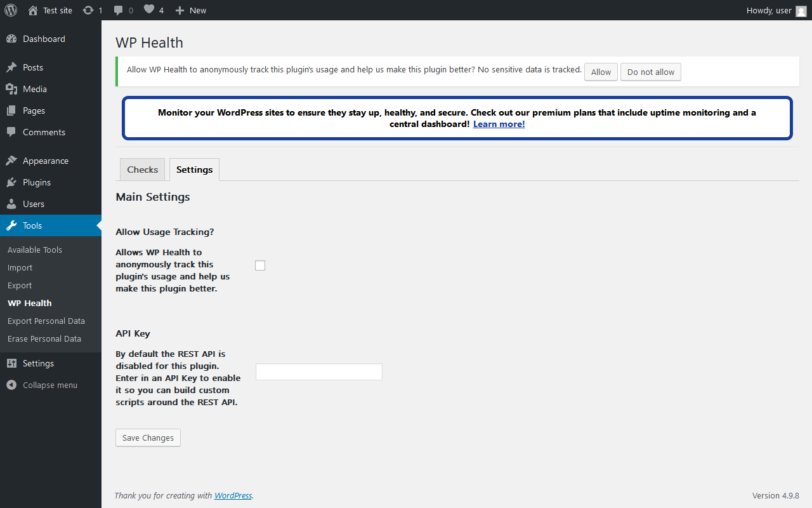Open the Pages menu label

tap(34, 110)
